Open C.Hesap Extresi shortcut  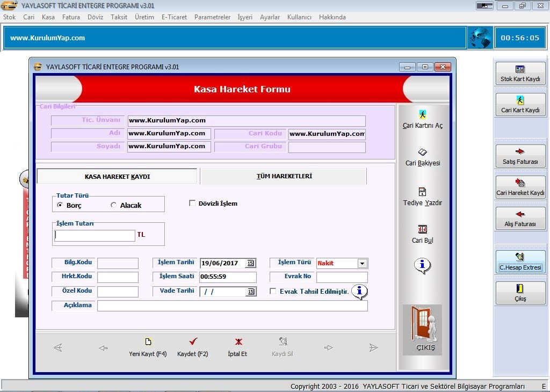520,262
